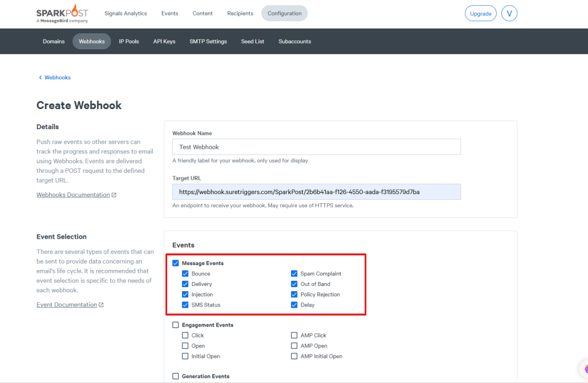Switch to the SMTP Settings tab
The height and width of the screenshot is (383, 588).
(208, 41)
